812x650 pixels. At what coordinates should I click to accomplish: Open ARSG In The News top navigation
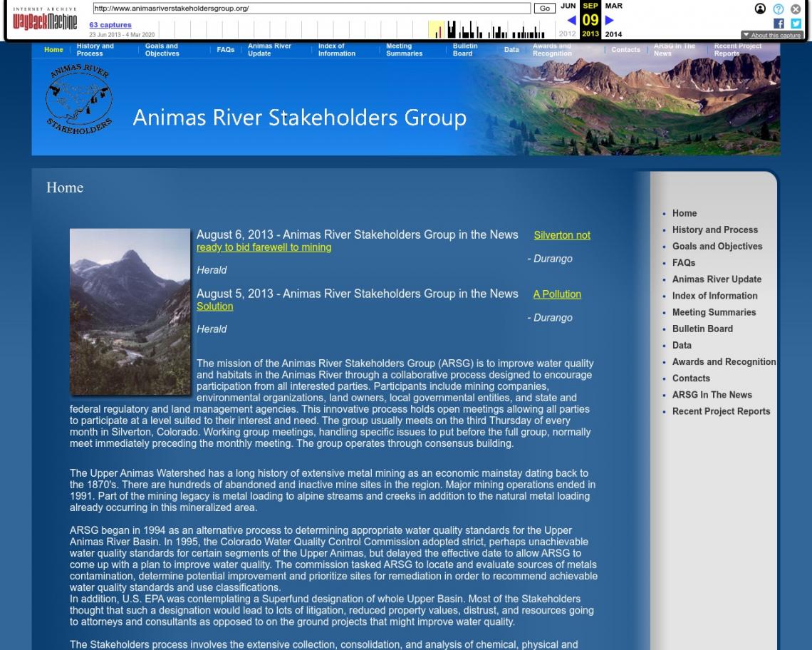coord(675,50)
